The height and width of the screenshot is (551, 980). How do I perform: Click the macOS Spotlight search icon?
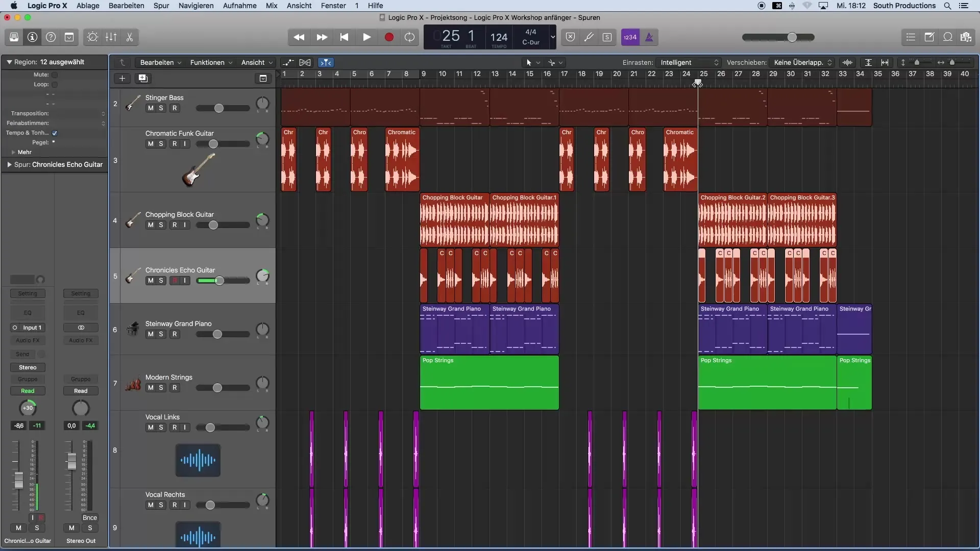click(x=947, y=6)
